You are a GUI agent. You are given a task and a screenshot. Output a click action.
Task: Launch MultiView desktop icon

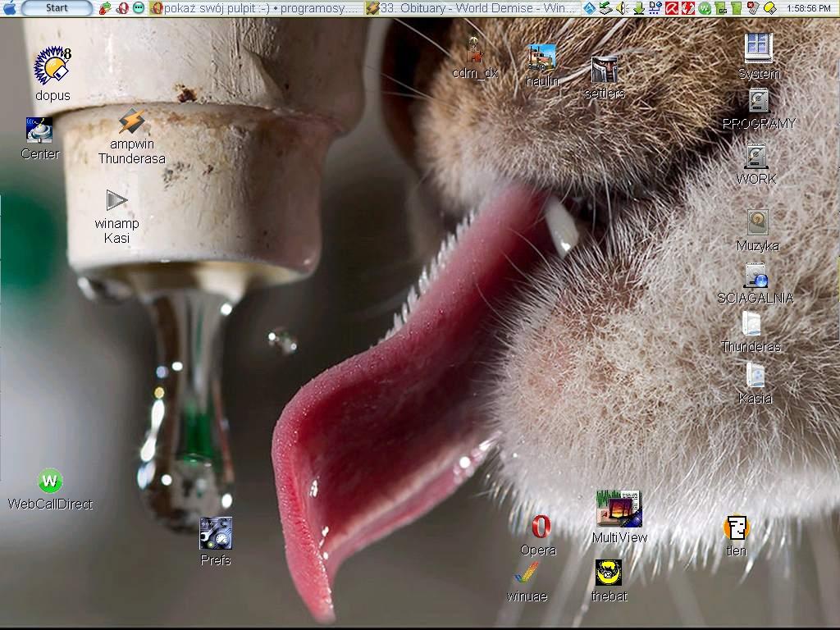coord(619,517)
